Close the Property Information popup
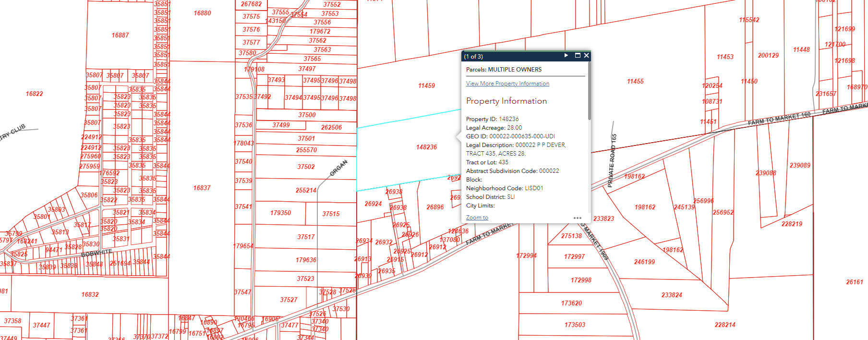This screenshot has width=868, height=340. pos(586,56)
